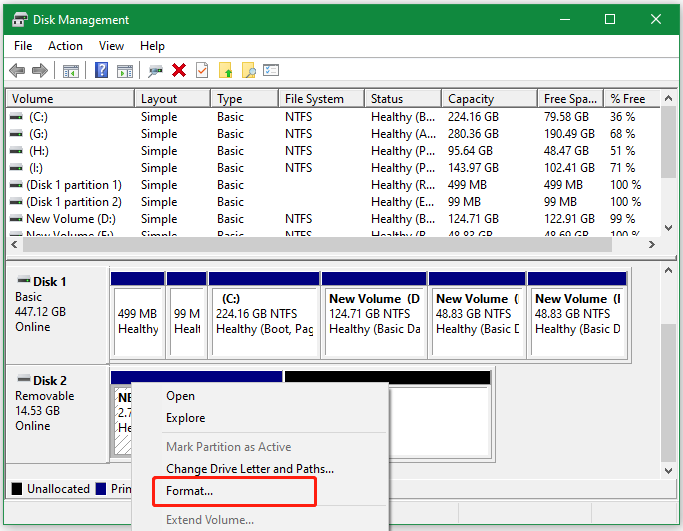Click the yellow folder up-arrow toolbar icon
Viewport: 683px width, 531px height.
pyautogui.click(x=226, y=70)
